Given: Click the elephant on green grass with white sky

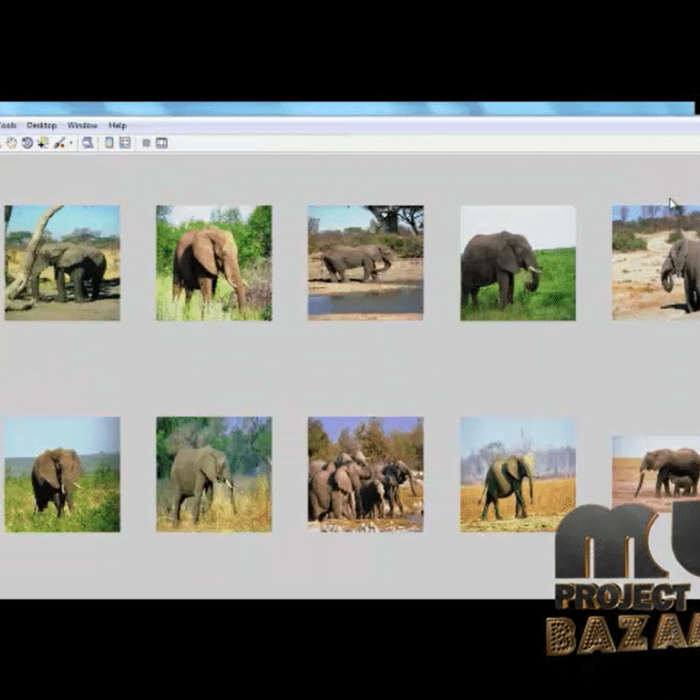Looking at the screenshot, I should [x=518, y=263].
